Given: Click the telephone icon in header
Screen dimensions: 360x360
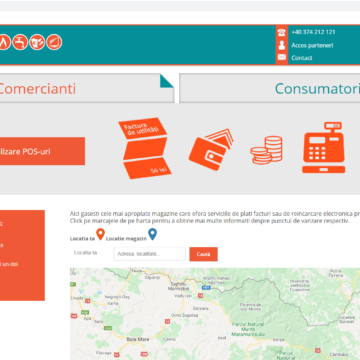Looking at the screenshot, I should click(x=282, y=32).
